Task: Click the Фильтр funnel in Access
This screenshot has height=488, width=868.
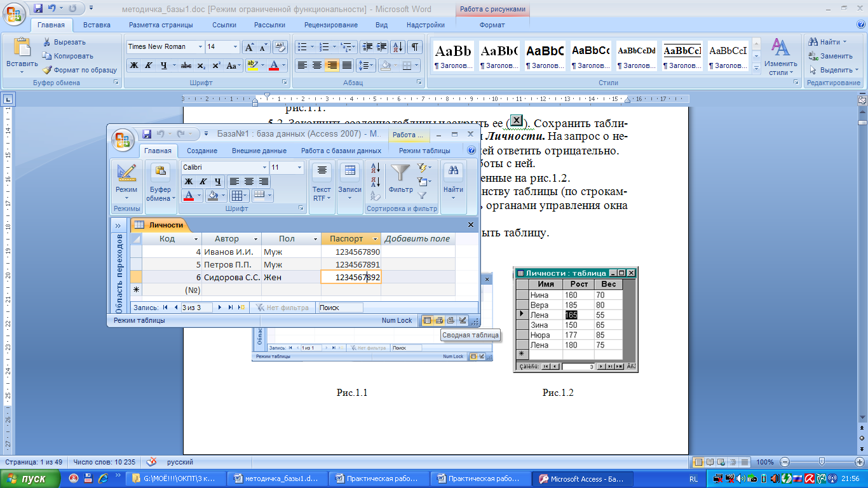Action: tap(400, 173)
